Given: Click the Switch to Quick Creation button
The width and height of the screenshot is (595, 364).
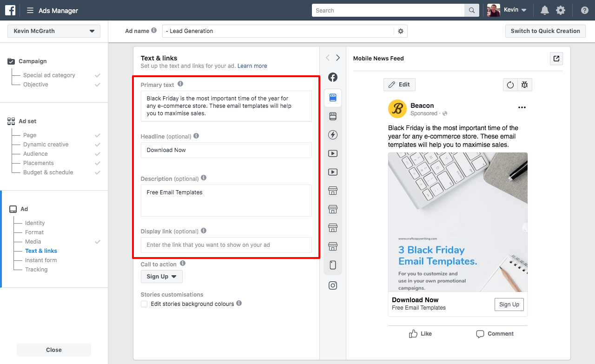Looking at the screenshot, I should pos(545,31).
